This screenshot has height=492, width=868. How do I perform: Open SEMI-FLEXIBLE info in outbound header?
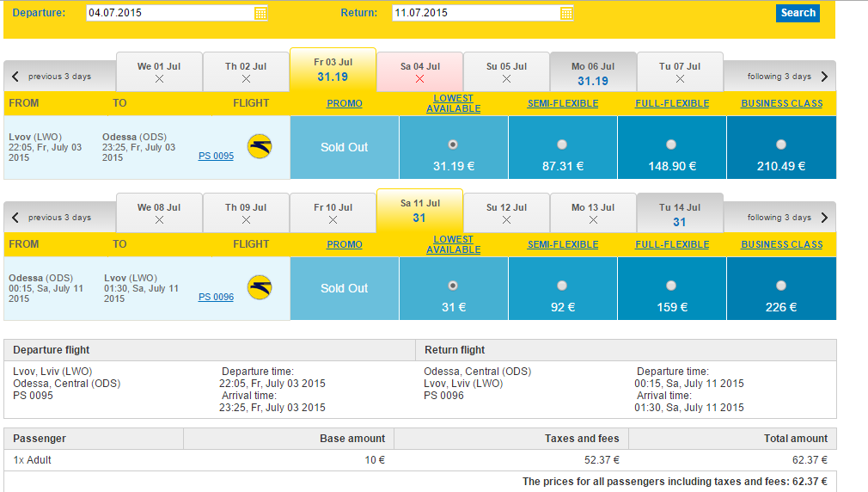point(562,103)
